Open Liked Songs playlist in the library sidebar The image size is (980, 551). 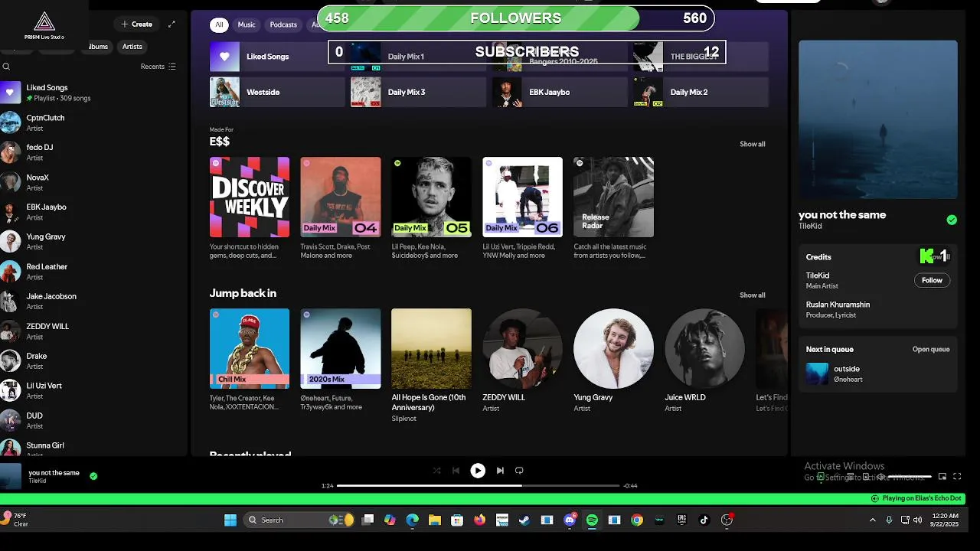(x=92, y=93)
